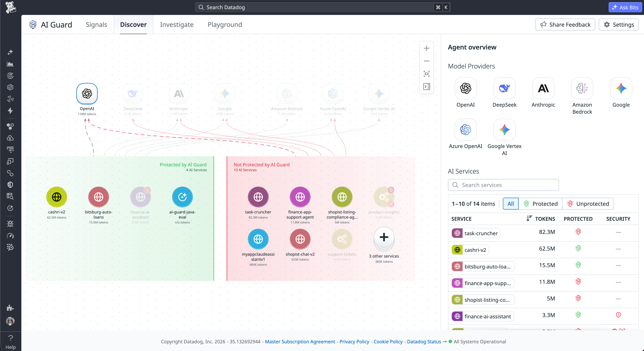Click the SERVICE column header
The height and width of the screenshot is (351, 644).
pyautogui.click(x=461, y=219)
